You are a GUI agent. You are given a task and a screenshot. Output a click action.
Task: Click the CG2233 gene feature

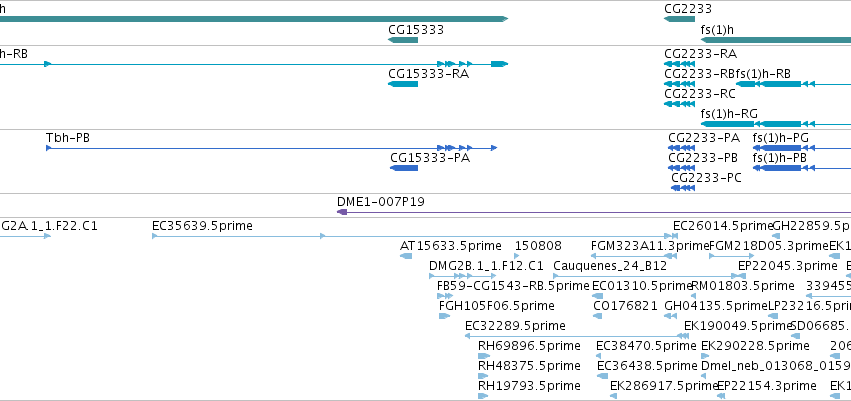tap(679, 19)
